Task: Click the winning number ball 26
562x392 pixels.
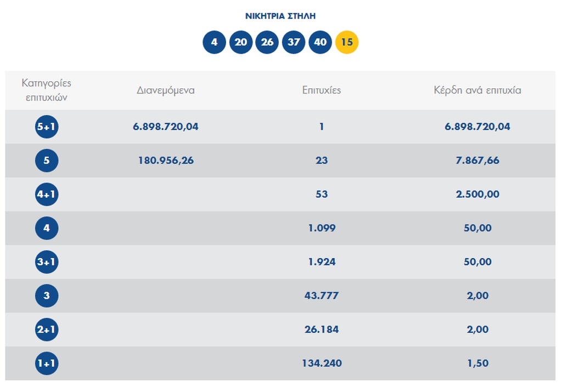Action: pos(267,42)
